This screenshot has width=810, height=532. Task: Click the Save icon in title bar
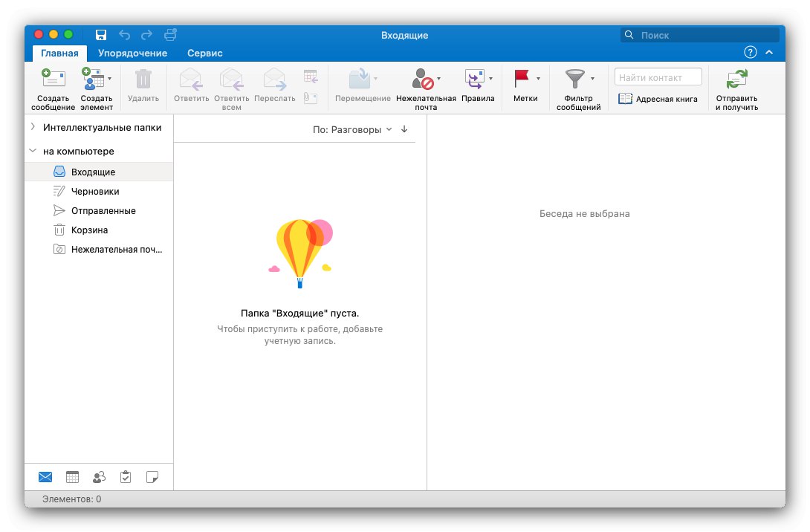[x=101, y=35]
